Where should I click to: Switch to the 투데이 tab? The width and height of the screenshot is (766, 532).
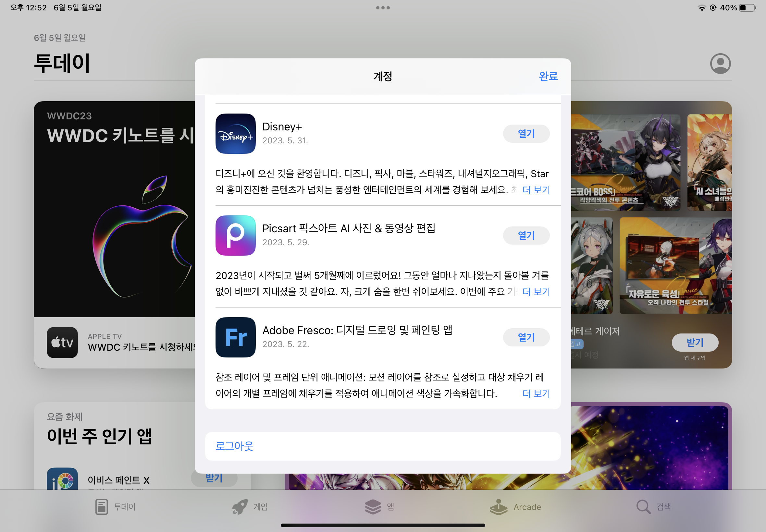pos(115,507)
